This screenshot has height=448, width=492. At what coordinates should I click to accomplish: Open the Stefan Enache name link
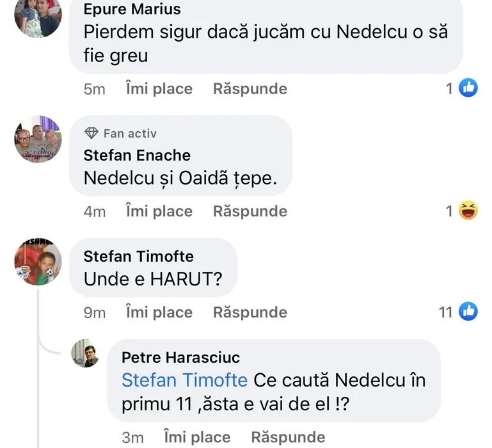[x=137, y=155]
